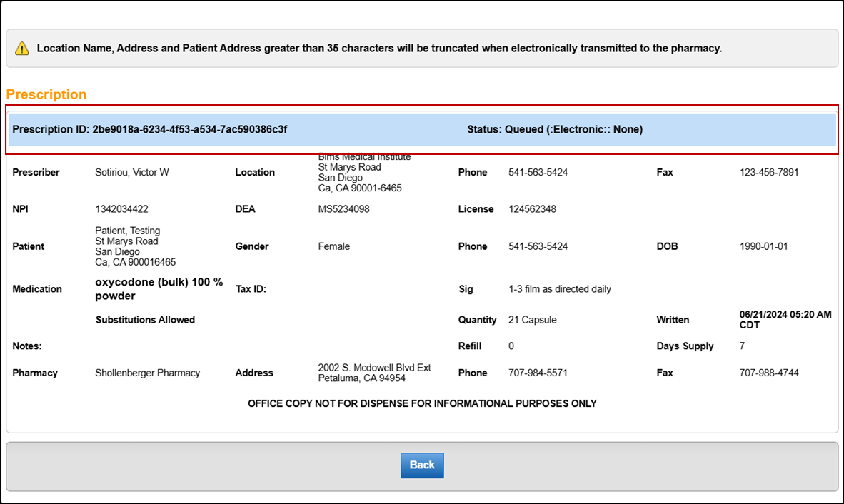844x504 pixels.
Task: Click prescriber name Sotiriou, Victor W
Action: click(132, 172)
